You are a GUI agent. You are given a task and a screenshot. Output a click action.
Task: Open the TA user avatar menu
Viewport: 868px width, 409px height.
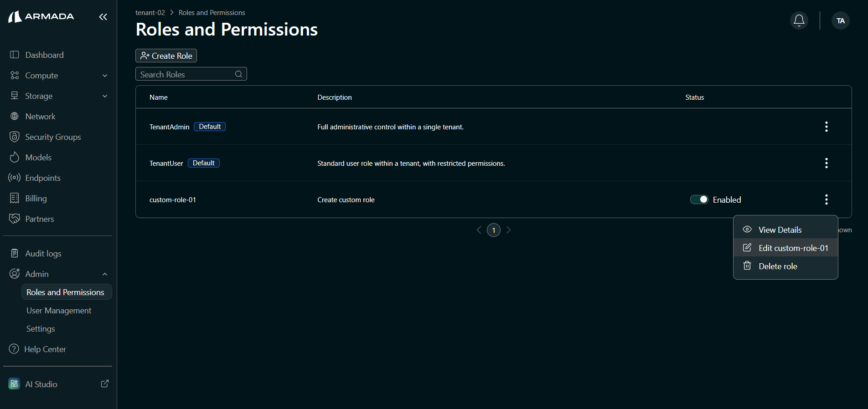841,20
